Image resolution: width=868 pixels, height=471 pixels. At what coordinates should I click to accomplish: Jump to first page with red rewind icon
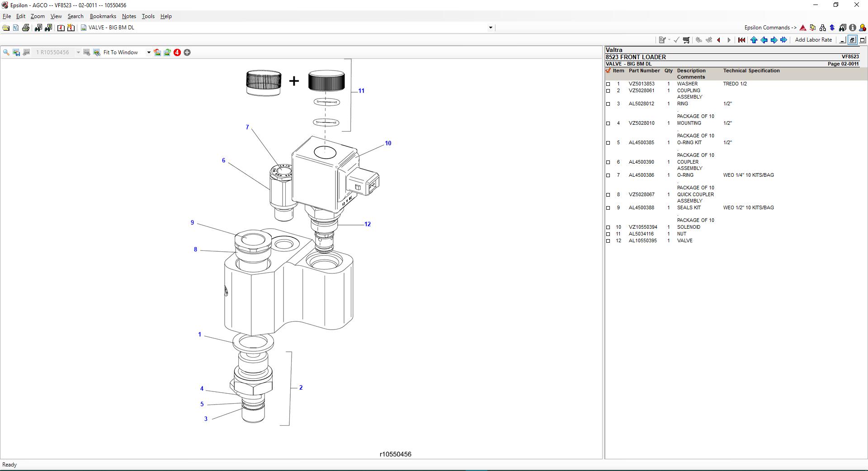tap(741, 40)
